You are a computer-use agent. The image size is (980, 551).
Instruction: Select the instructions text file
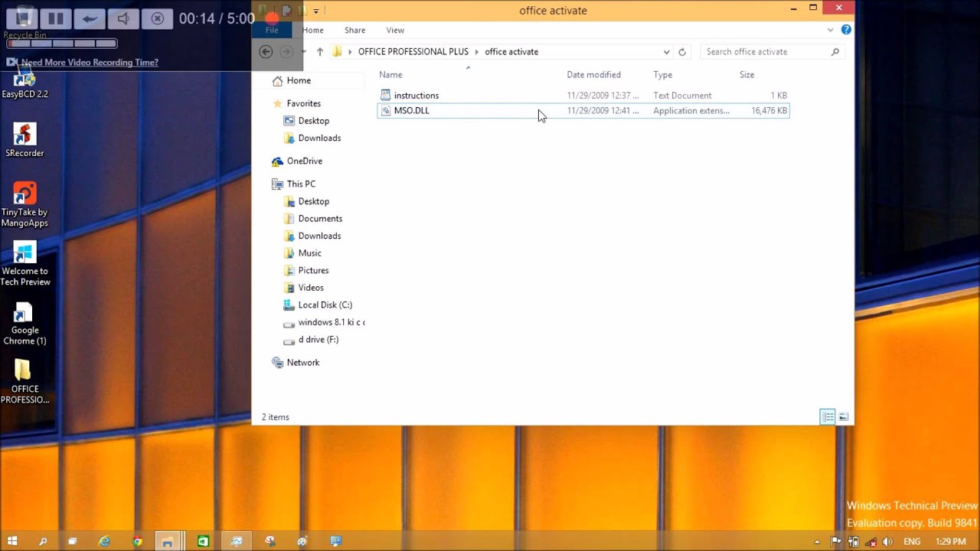583,96
